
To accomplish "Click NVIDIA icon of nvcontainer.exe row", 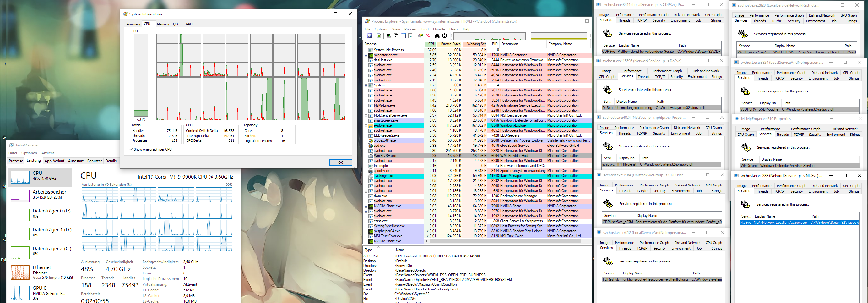I will click(371, 55).
